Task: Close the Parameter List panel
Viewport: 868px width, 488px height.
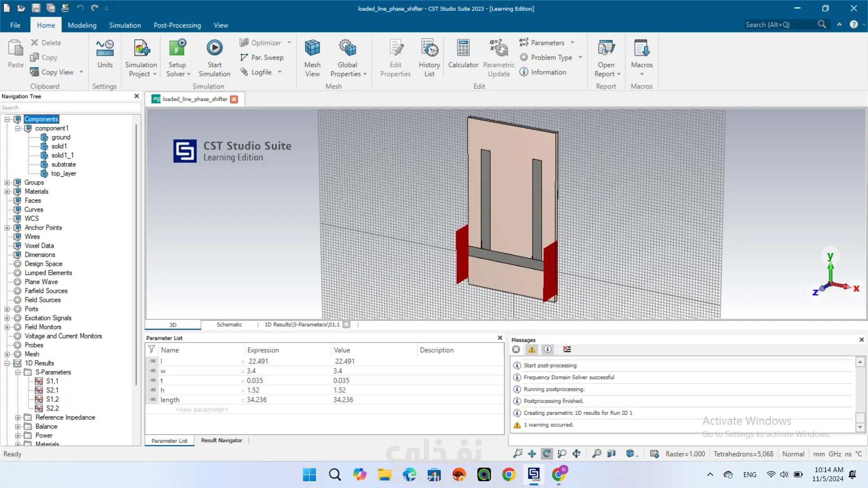Action: (500, 338)
